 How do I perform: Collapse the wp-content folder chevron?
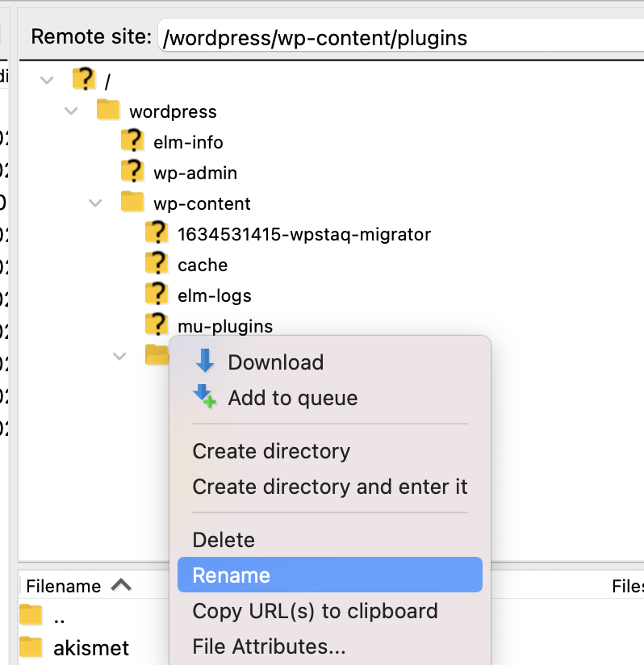click(95, 203)
